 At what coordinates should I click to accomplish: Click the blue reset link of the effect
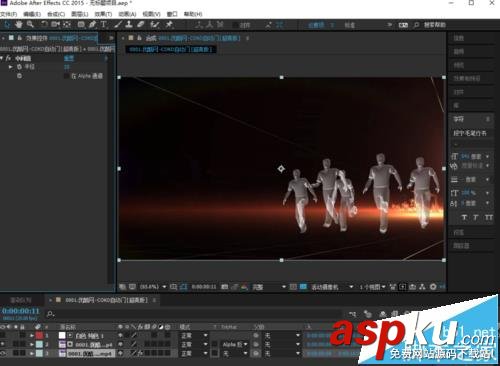click(x=69, y=58)
